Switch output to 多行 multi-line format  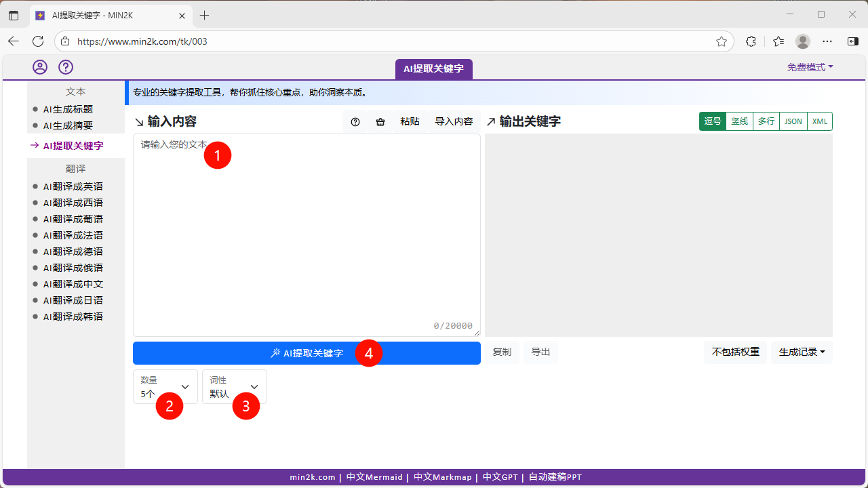point(766,121)
